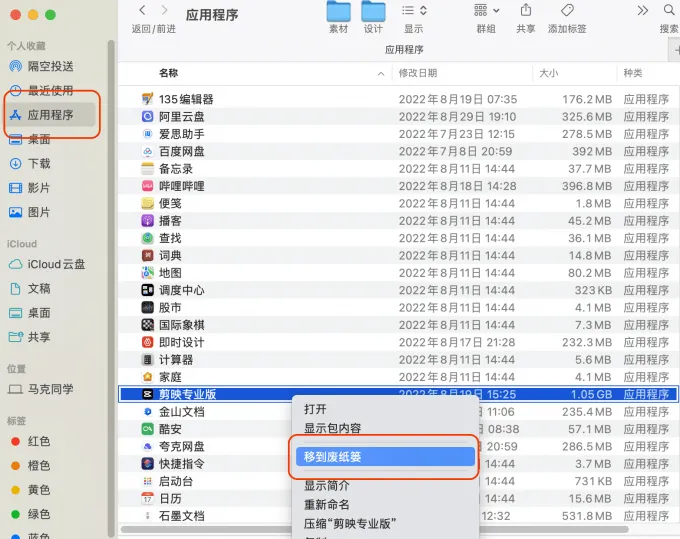
Task: Choose 重新命名 in the context menu
Action: pos(384,505)
